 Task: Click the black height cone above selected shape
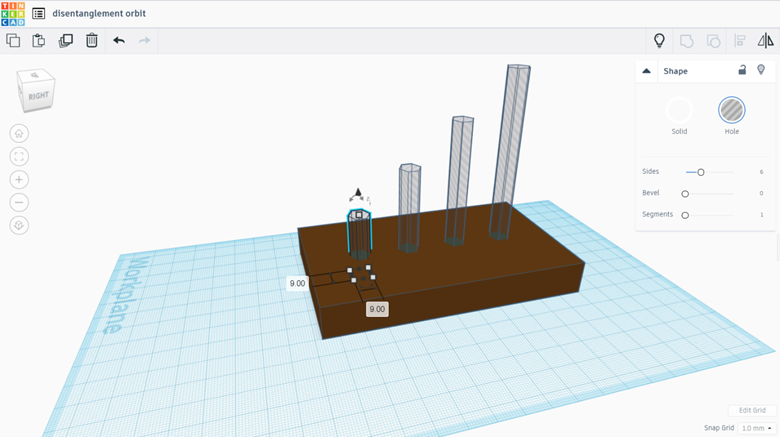point(358,192)
